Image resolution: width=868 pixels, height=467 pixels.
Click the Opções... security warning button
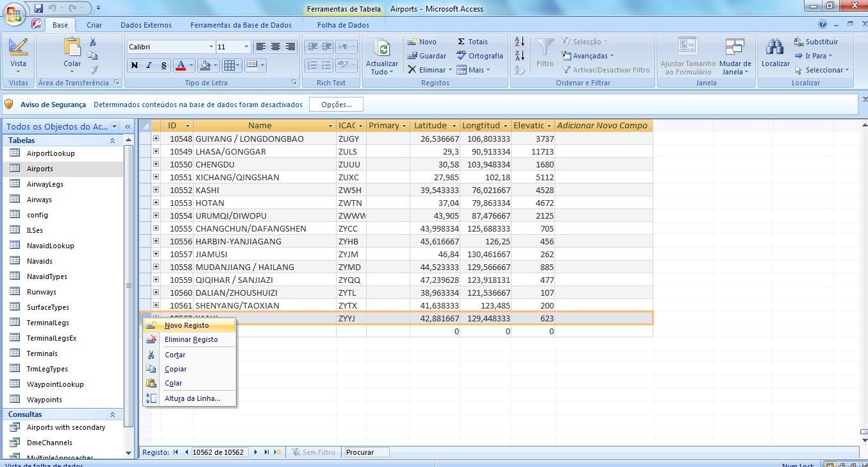[336, 105]
